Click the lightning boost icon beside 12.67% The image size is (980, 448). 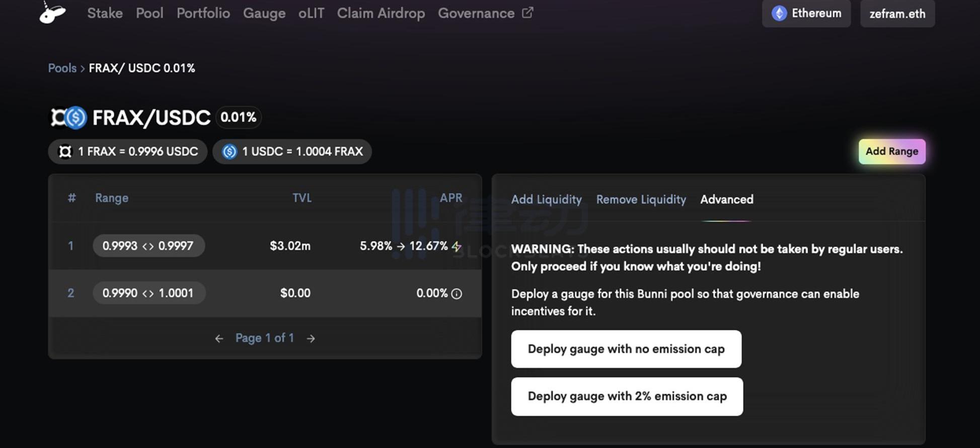457,246
